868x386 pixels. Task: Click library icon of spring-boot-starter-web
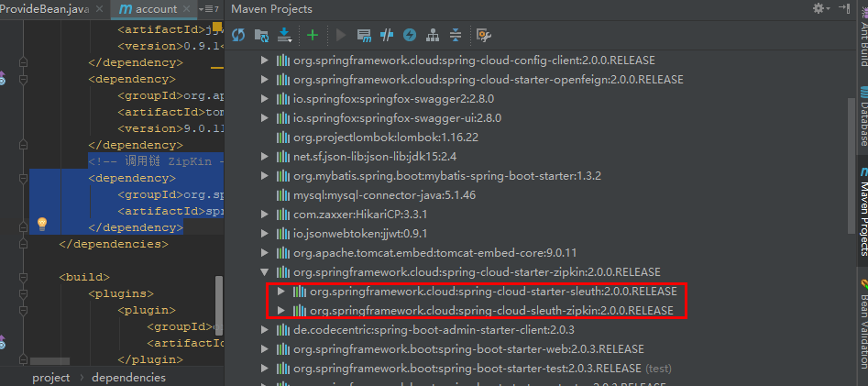(x=283, y=349)
